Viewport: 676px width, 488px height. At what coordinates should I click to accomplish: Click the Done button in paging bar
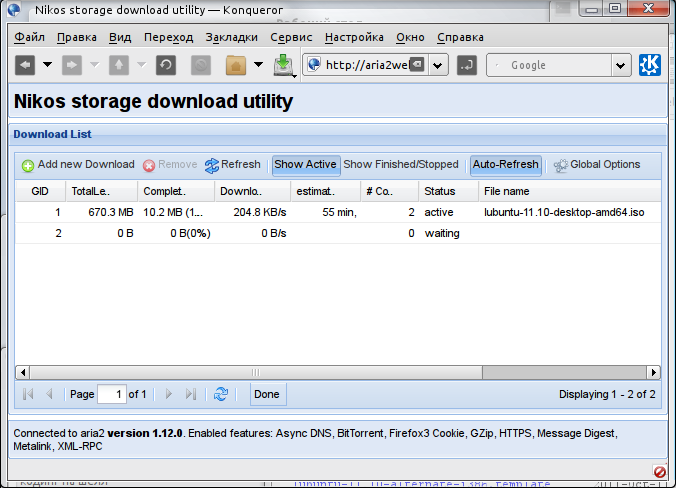tap(267, 394)
